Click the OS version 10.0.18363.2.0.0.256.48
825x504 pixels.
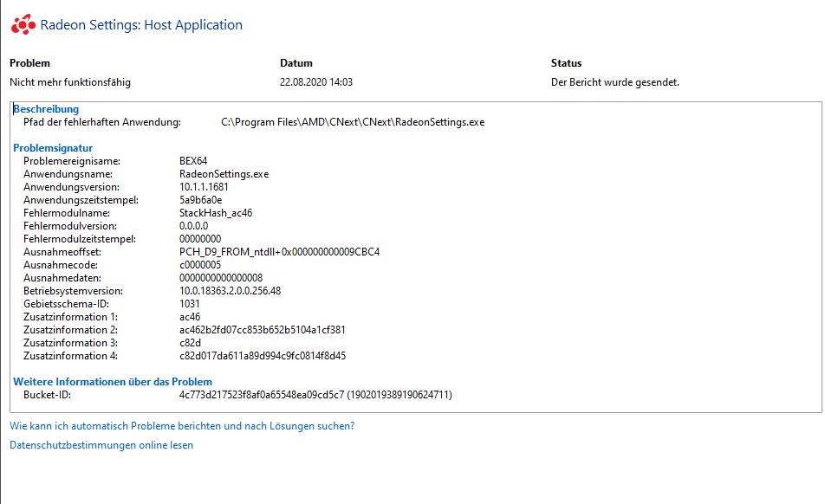click(x=230, y=291)
